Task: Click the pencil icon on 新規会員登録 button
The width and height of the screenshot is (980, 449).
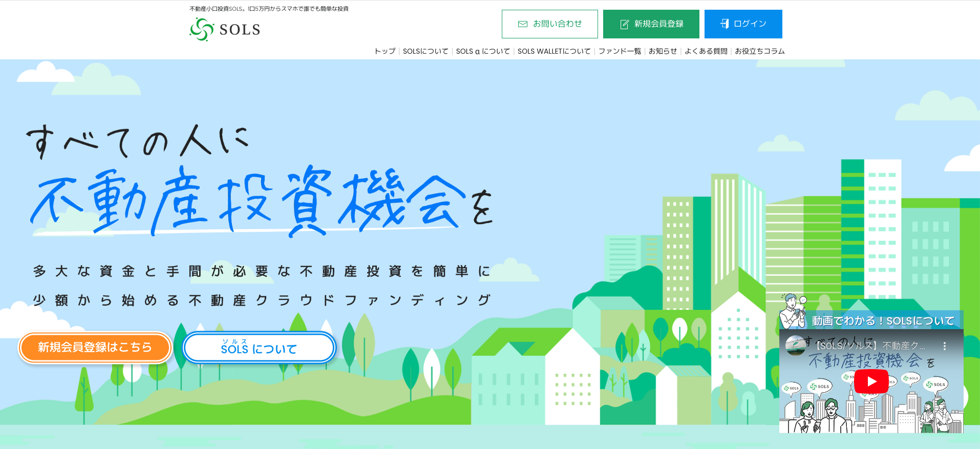Action: click(x=624, y=24)
